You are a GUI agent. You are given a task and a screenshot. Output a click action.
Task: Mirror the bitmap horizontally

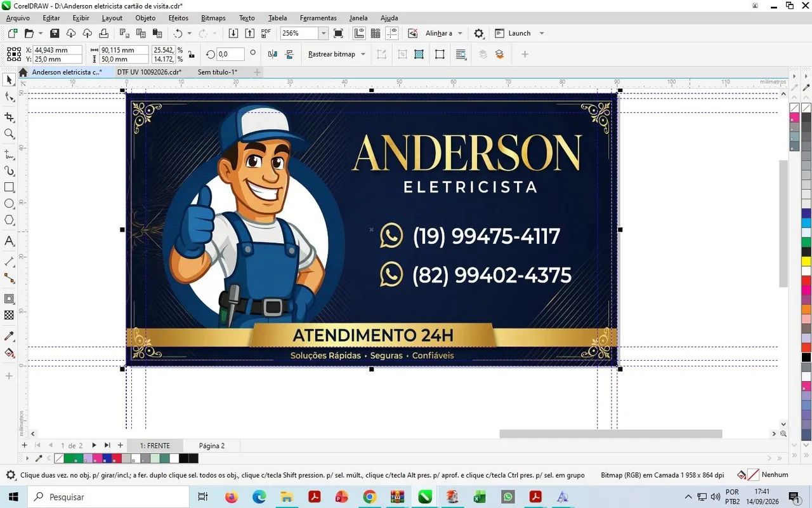272,54
